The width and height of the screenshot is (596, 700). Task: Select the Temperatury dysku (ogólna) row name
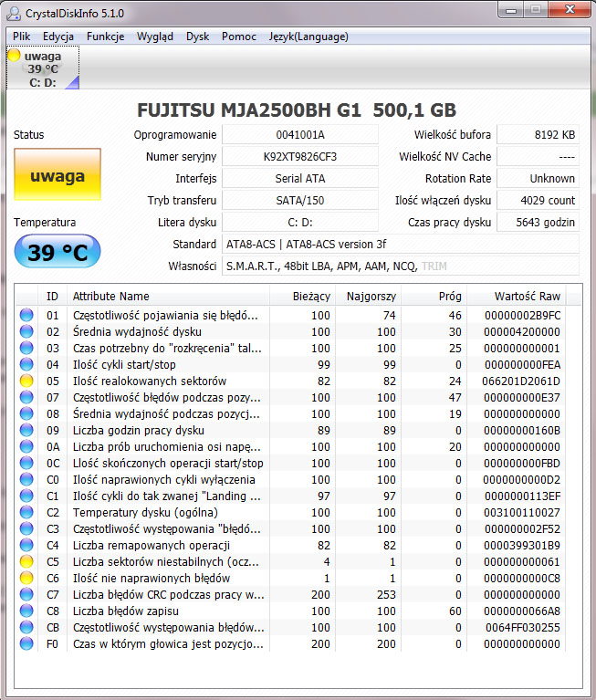(x=145, y=512)
